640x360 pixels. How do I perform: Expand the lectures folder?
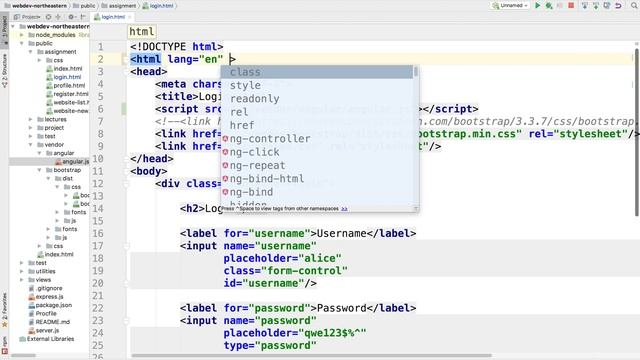(31, 119)
